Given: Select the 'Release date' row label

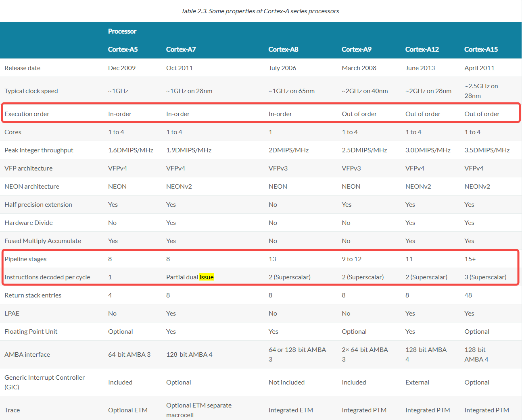Looking at the screenshot, I should [23, 68].
